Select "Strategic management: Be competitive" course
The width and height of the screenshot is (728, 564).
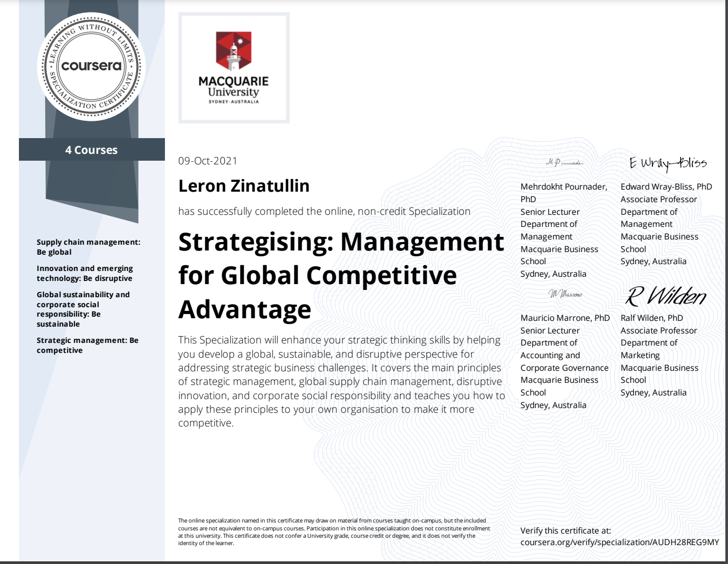pos(87,345)
